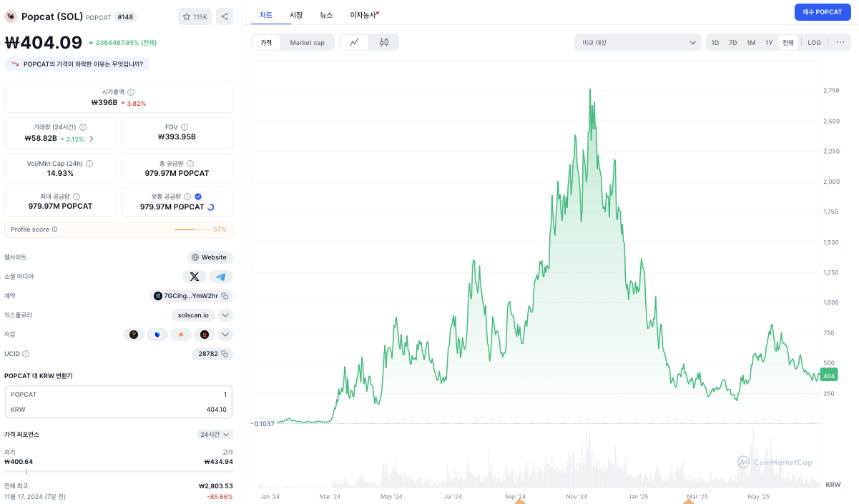Click the 전체 최고 value ₩2,803.53
Image resolution: width=859 pixels, height=504 pixels.
click(x=216, y=486)
